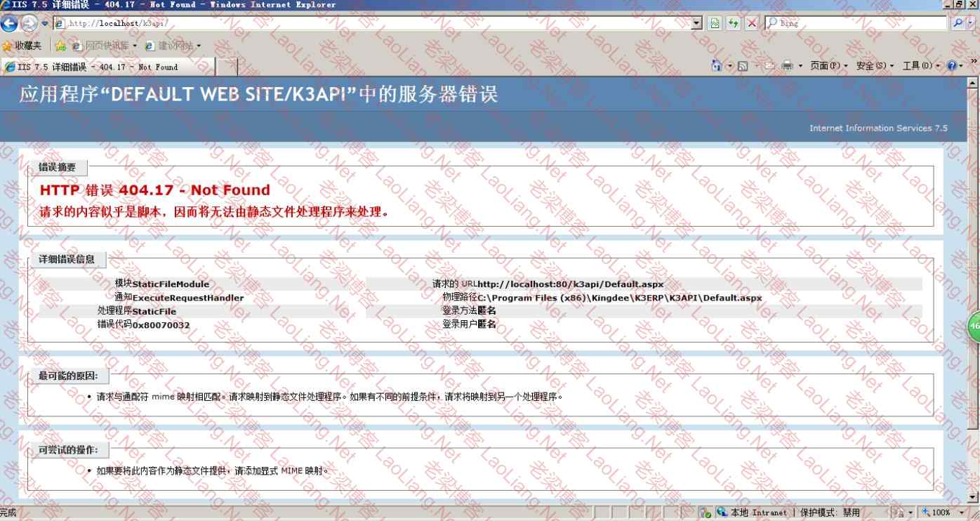Click the 保护模式: 禁用 status text
The image size is (980, 521).
pos(830,513)
